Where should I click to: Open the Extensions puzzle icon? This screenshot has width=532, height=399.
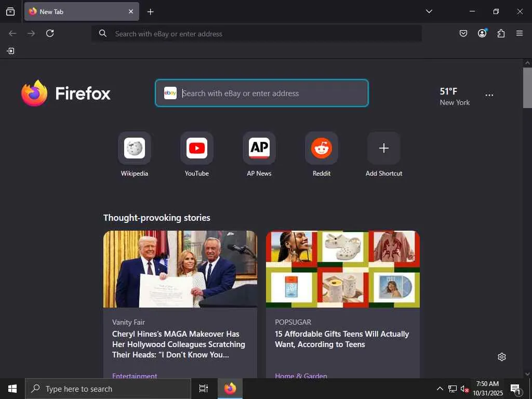501,33
